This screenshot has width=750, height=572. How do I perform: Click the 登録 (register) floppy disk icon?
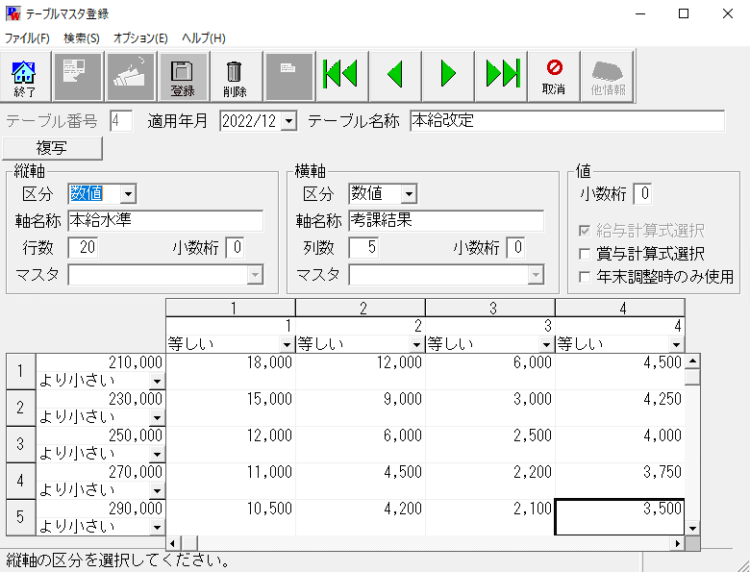pyautogui.click(x=183, y=76)
